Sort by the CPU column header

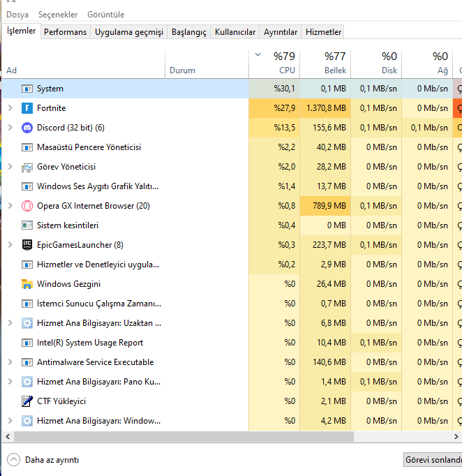click(x=274, y=64)
